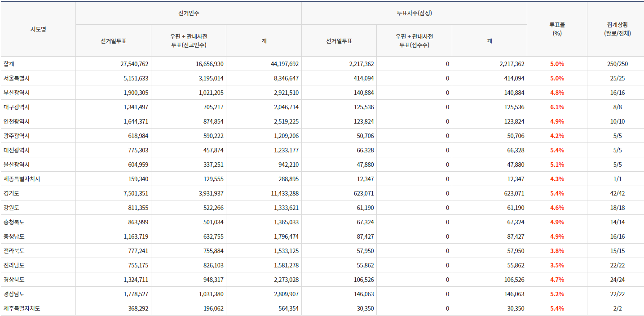Click 세종특별자치시 count status 1/1
The height and width of the screenshot is (316, 644).
click(x=617, y=179)
